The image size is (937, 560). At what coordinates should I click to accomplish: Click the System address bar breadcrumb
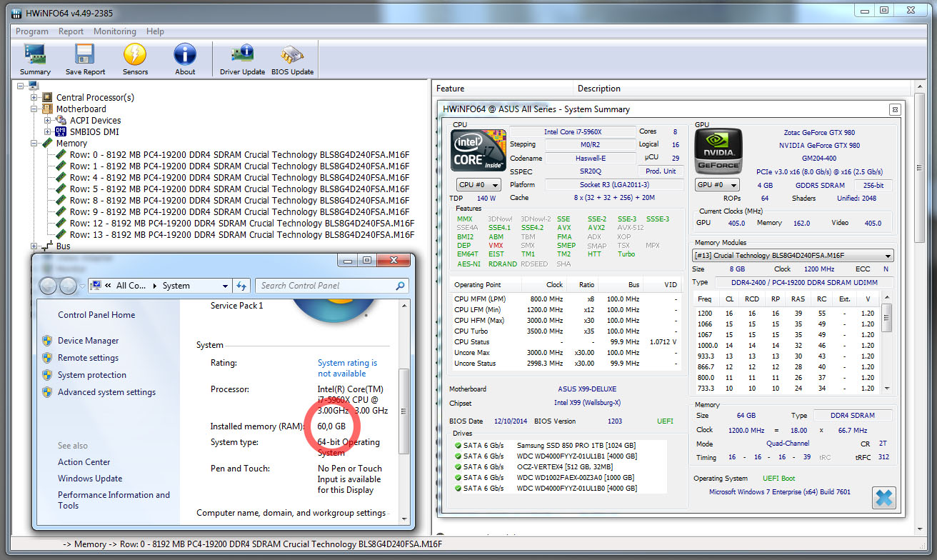point(176,286)
